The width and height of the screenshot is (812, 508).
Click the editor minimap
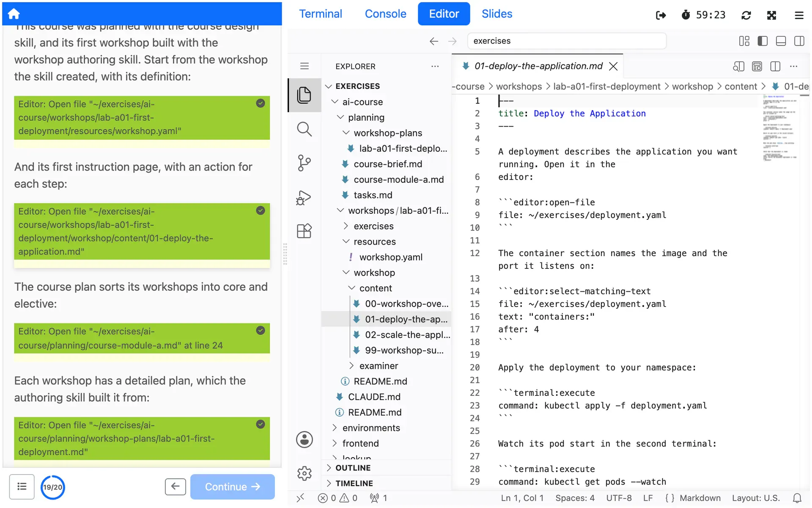pos(779,128)
